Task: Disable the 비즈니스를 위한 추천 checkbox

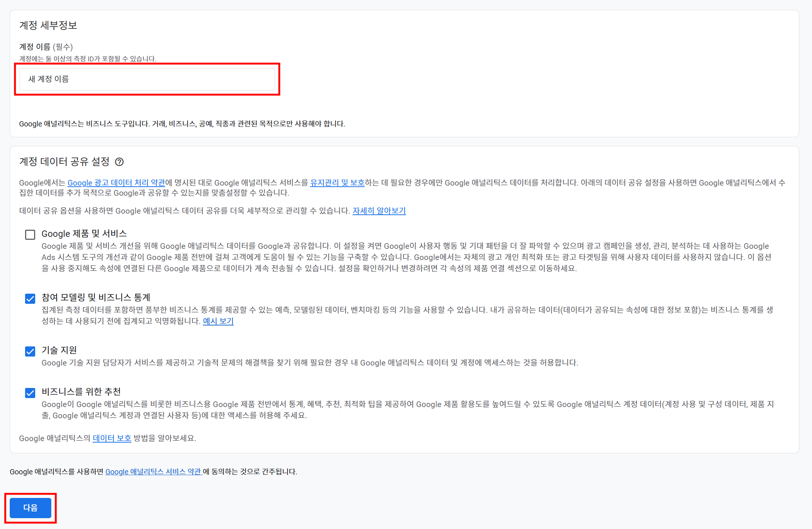Action: click(30, 393)
